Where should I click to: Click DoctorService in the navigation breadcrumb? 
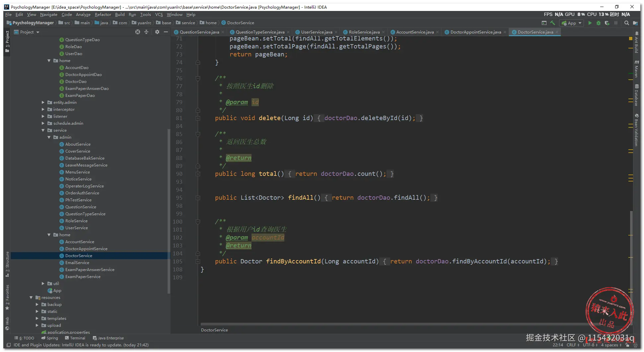(x=238, y=23)
